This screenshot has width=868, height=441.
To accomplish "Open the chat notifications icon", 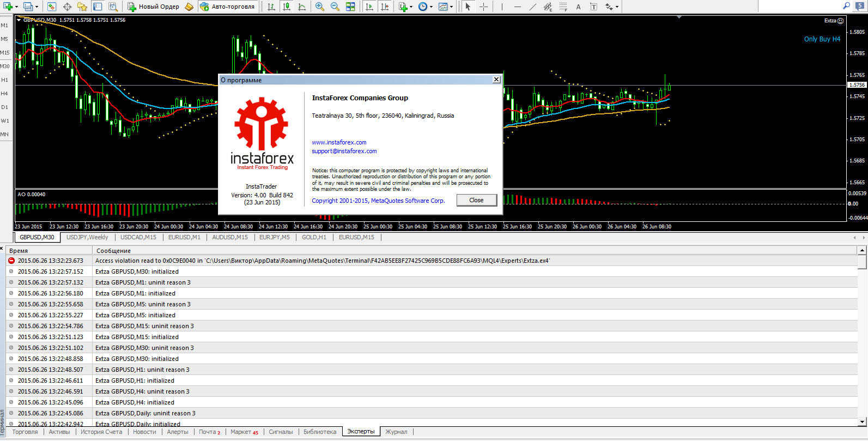I will (x=859, y=5).
